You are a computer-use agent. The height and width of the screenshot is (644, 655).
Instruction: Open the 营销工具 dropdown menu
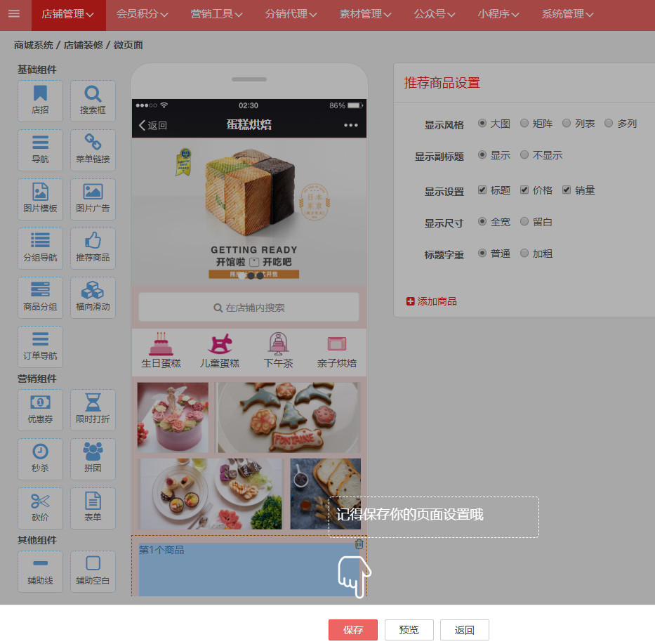216,15
